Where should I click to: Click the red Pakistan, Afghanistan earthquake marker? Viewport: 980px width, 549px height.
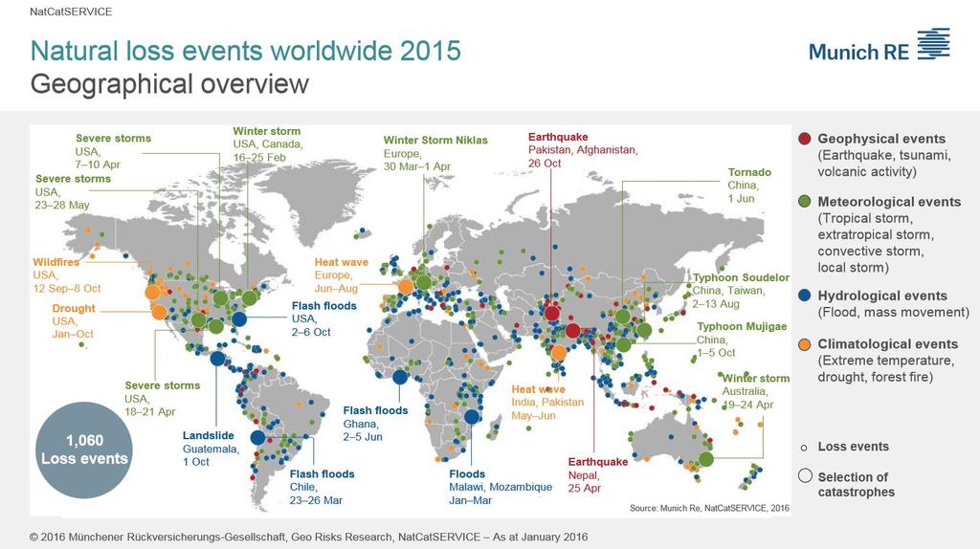coord(551,313)
